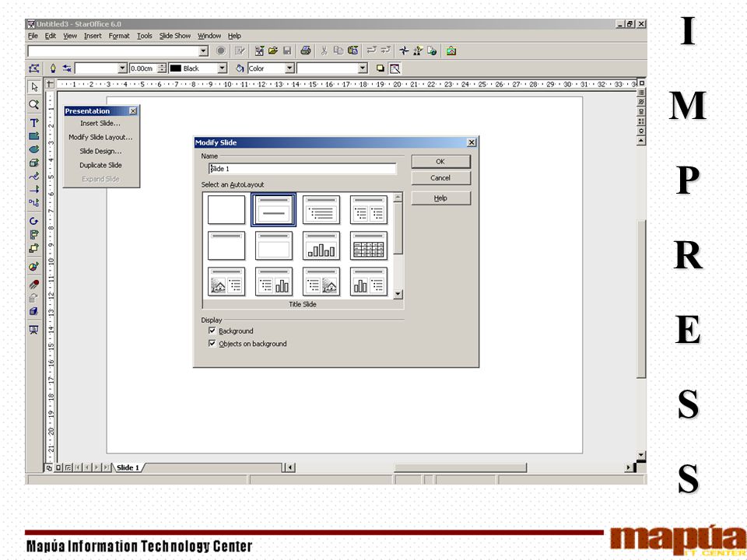Open the URL load combo box dropdown

203,51
